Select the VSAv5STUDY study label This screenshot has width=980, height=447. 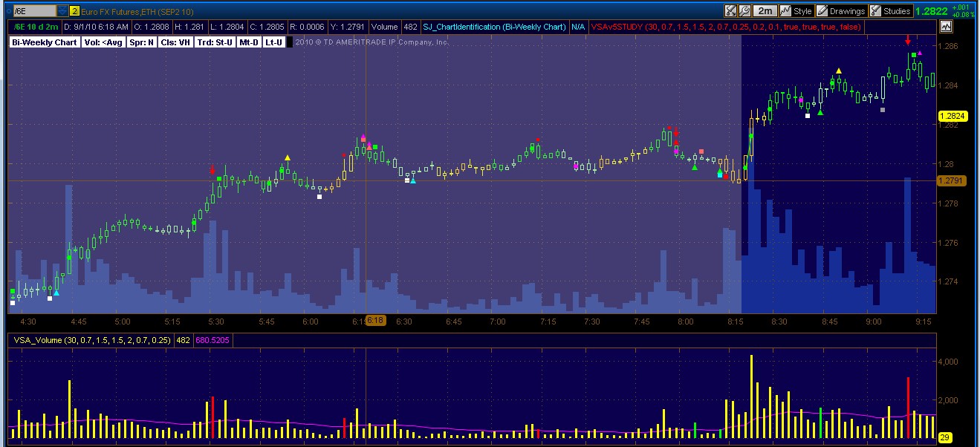pyautogui.click(x=726, y=27)
